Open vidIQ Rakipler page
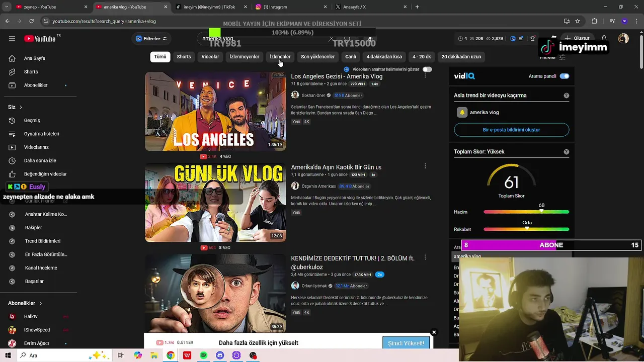 pyautogui.click(x=34, y=228)
